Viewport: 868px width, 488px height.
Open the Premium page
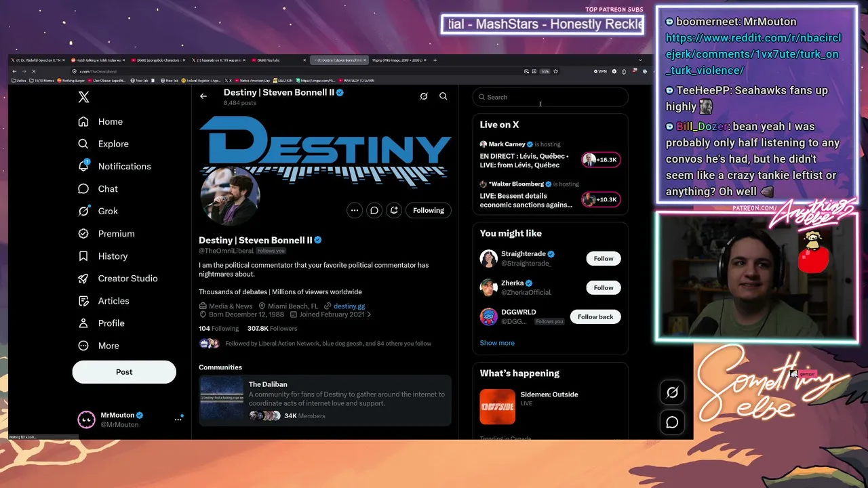click(x=106, y=233)
